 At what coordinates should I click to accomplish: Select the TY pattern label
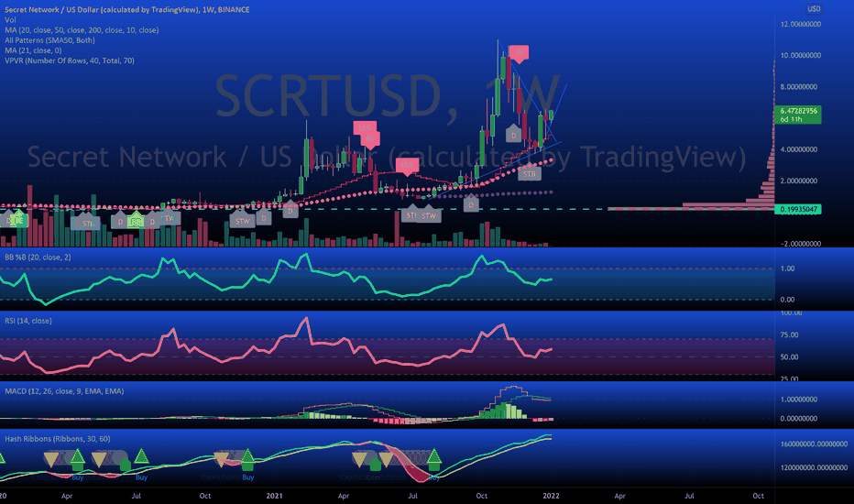(169, 218)
